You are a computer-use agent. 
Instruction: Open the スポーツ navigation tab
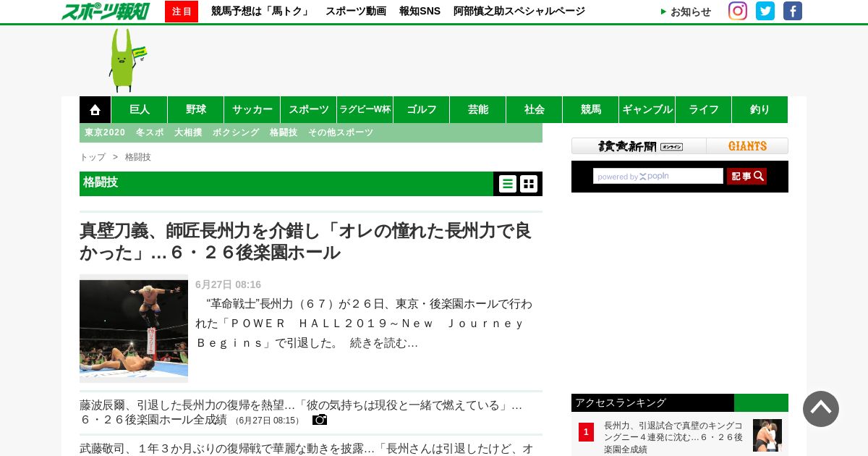[x=309, y=109]
